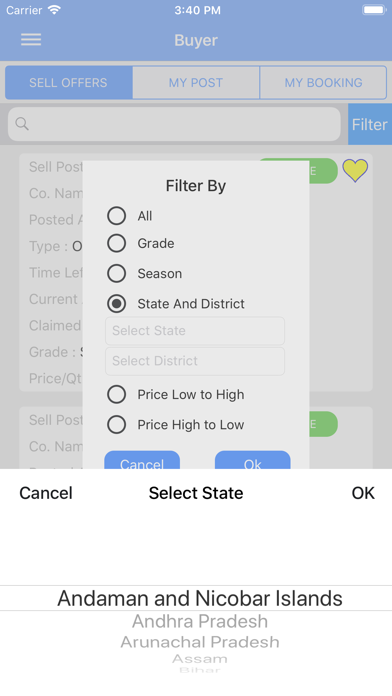Tap the search magnifier icon
Viewport: 392px width, 696px height.
[x=22, y=124]
